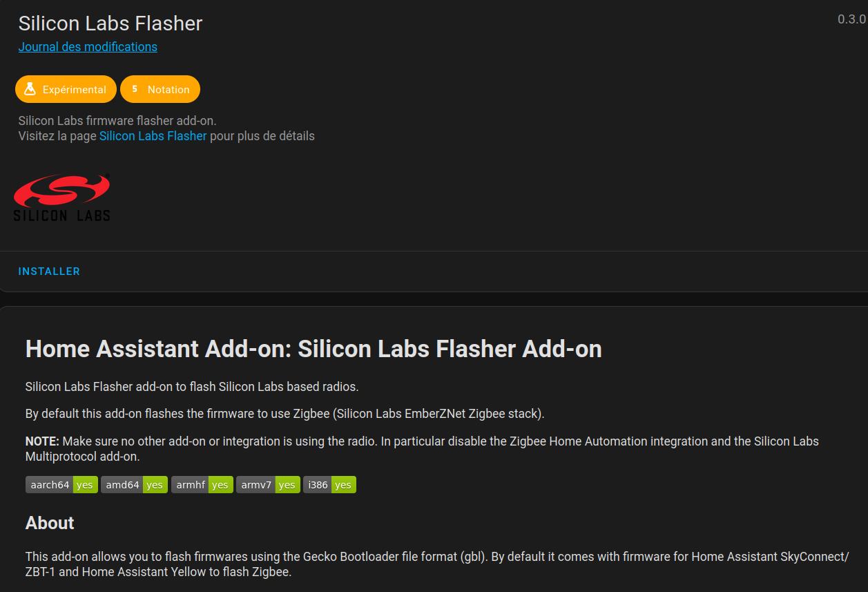Image resolution: width=868 pixels, height=592 pixels.
Task: Click the amd64 architecture badge
Action: (x=134, y=485)
